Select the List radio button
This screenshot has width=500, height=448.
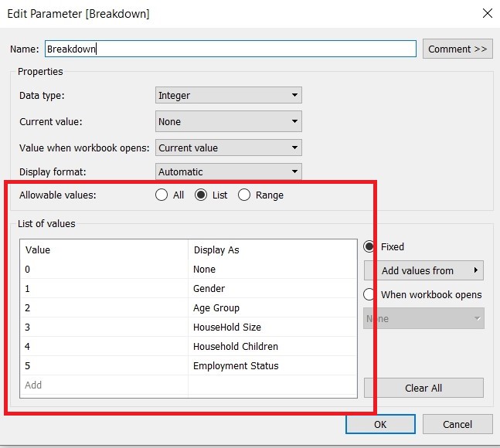[x=202, y=195]
